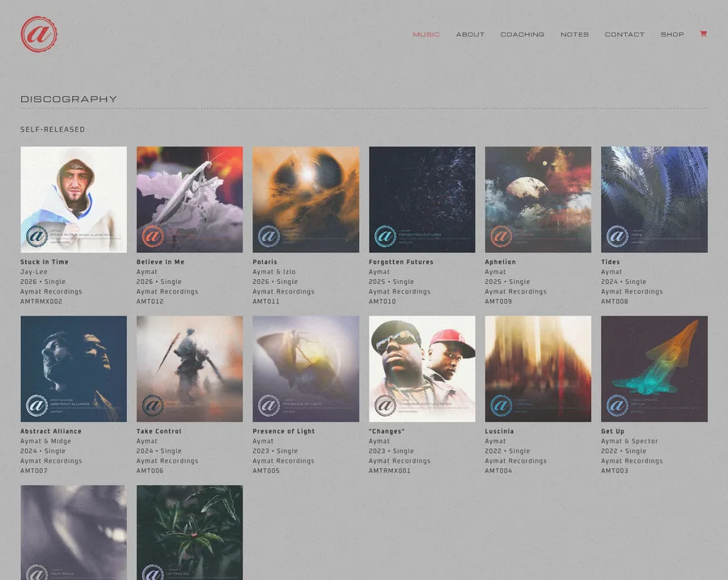Click artist text Aymat & Midge
728x580 pixels.
(45, 442)
